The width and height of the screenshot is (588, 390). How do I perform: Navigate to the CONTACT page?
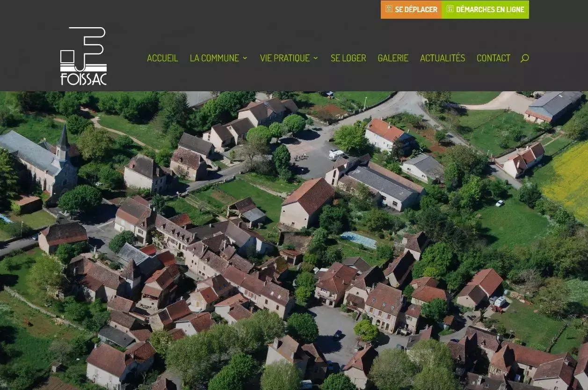tap(493, 58)
